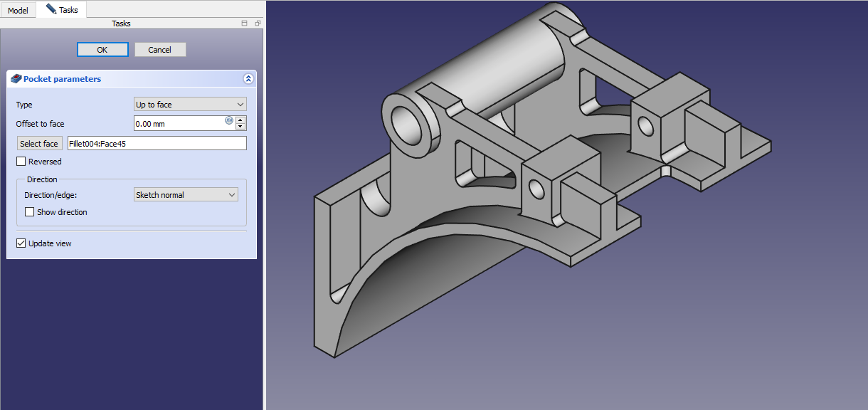Click the Select face button
868x410 pixels.
pyautogui.click(x=39, y=144)
